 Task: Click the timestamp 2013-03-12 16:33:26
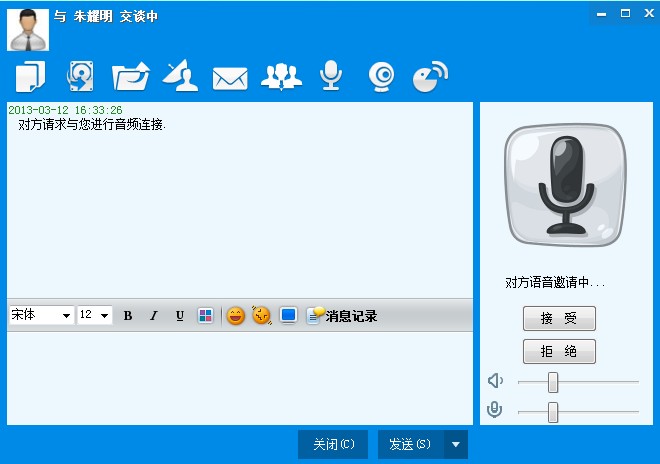65,110
